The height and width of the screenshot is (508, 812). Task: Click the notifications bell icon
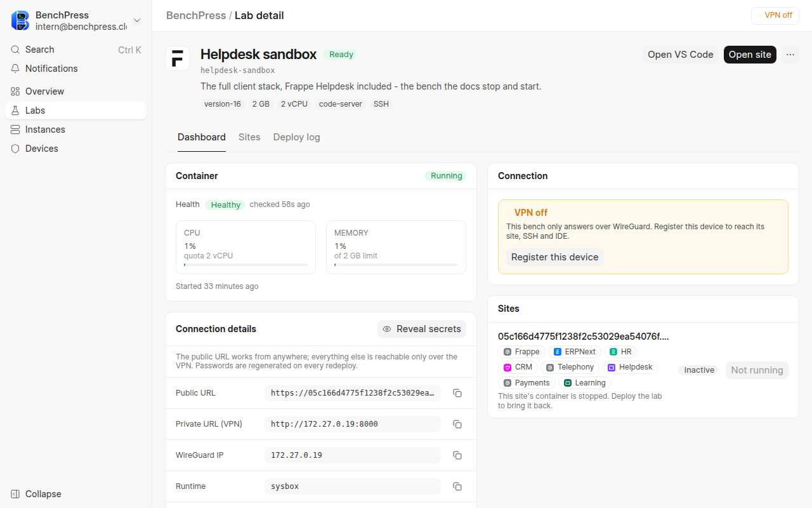[15, 69]
